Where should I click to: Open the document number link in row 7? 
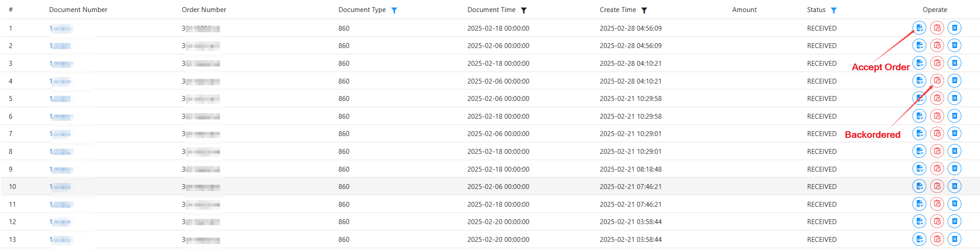(x=60, y=134)
